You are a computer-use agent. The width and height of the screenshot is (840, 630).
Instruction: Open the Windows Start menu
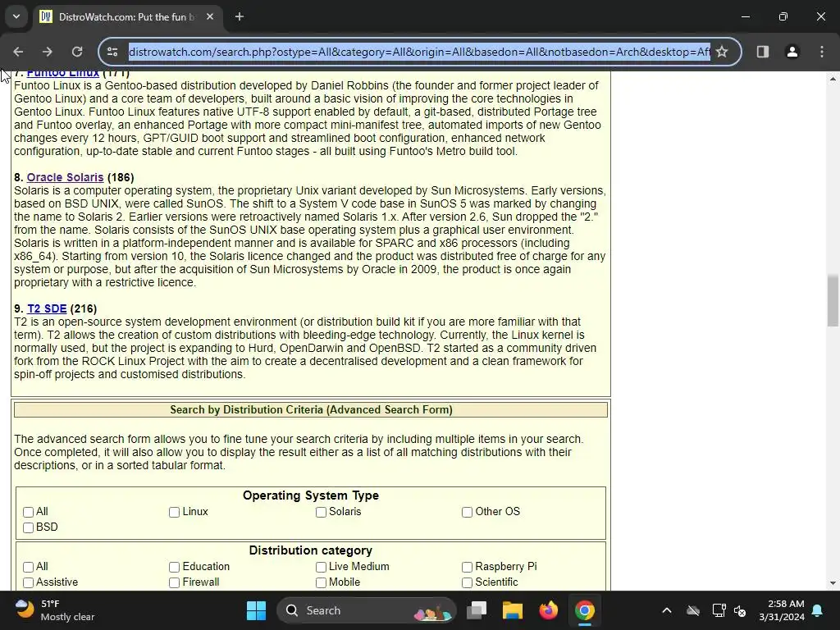pos(256,610)
